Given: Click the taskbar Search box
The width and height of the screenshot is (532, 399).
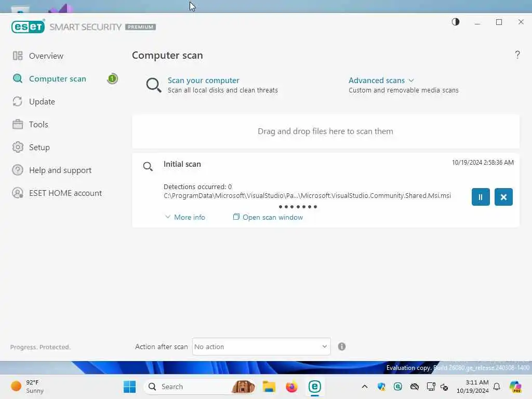Looking at the screenshot, I should (200, 387).
